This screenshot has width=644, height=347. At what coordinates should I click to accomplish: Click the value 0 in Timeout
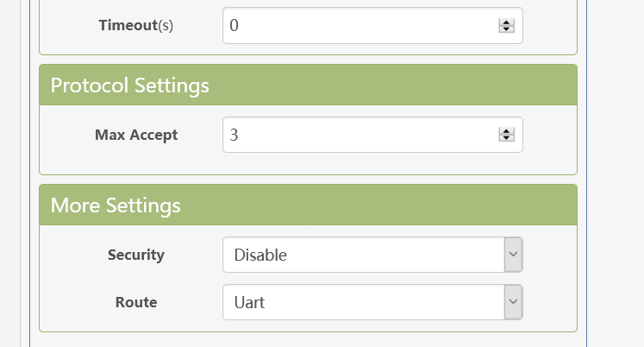234,26
